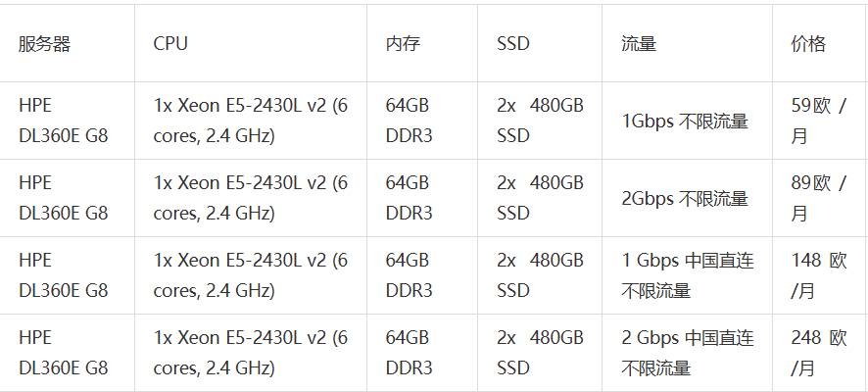Click HPE DL360E G8 in first row
This screenshot has width=868, height=392.
click(x=67, y=121)
